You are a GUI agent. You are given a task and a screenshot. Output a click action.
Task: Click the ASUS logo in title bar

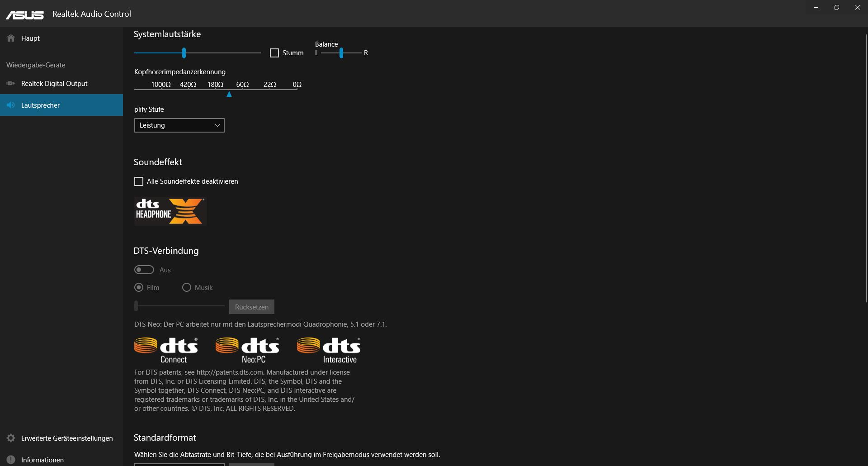tap(25, 15)
